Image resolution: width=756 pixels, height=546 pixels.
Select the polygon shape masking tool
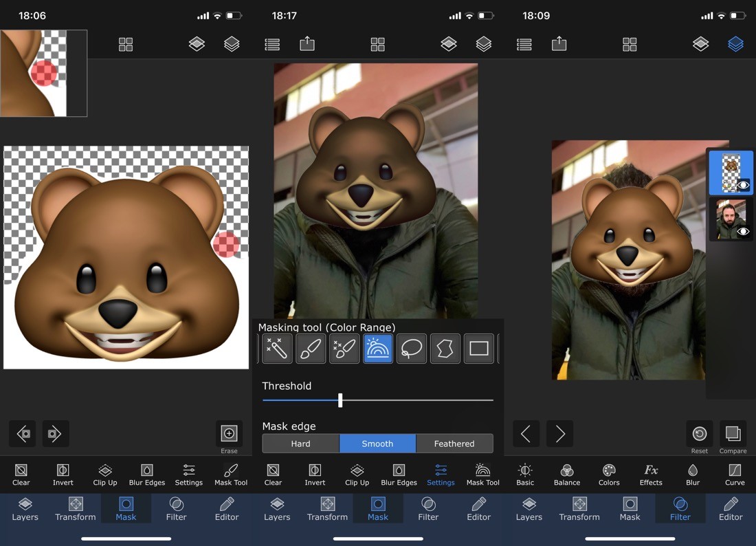pyautogui.click(x=445, y=348)
